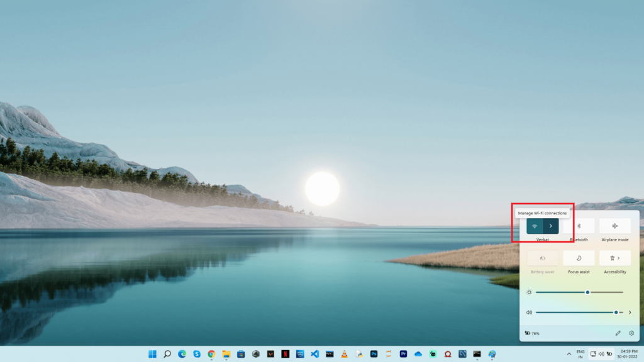Screen dimensions: 644x362
Task: Open the Windows Start menu
Action: [x=152, y=354]
